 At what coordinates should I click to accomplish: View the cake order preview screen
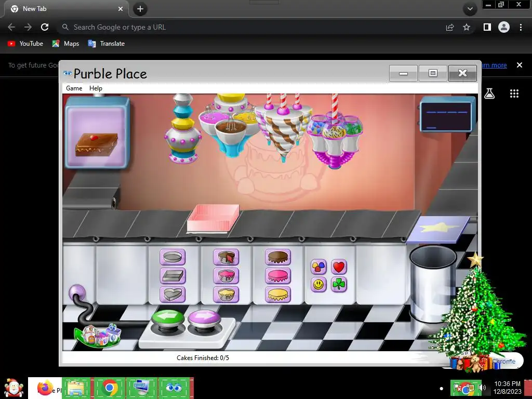click(97, 132)
